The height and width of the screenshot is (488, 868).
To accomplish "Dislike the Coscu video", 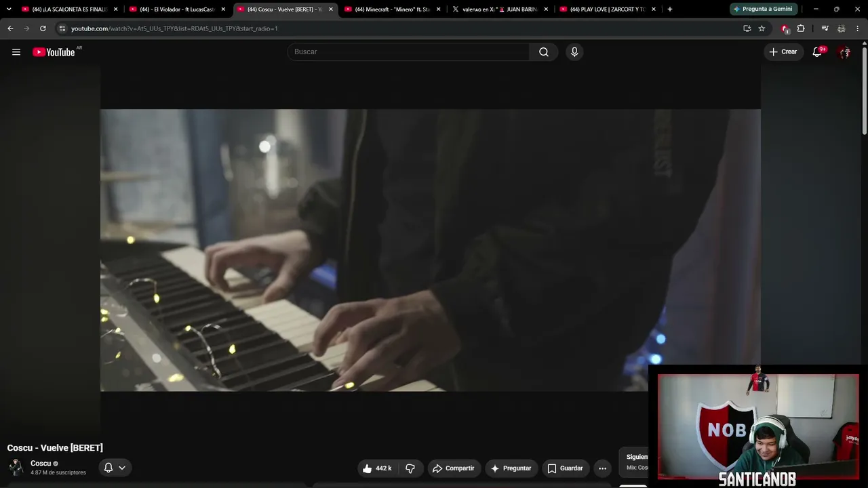I will click(x=410, y=468).
